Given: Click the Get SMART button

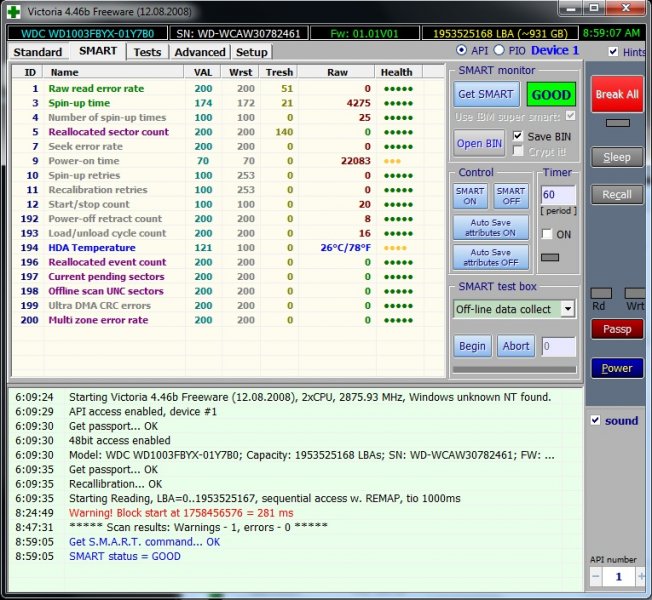Looking at the screenshot, I should 486,94.
